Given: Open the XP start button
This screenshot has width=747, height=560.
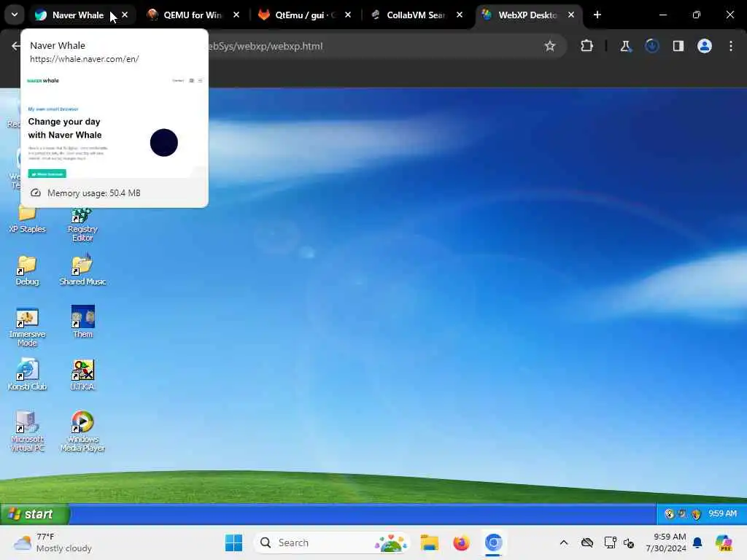Looking at the screenshot, I should 35,514.
